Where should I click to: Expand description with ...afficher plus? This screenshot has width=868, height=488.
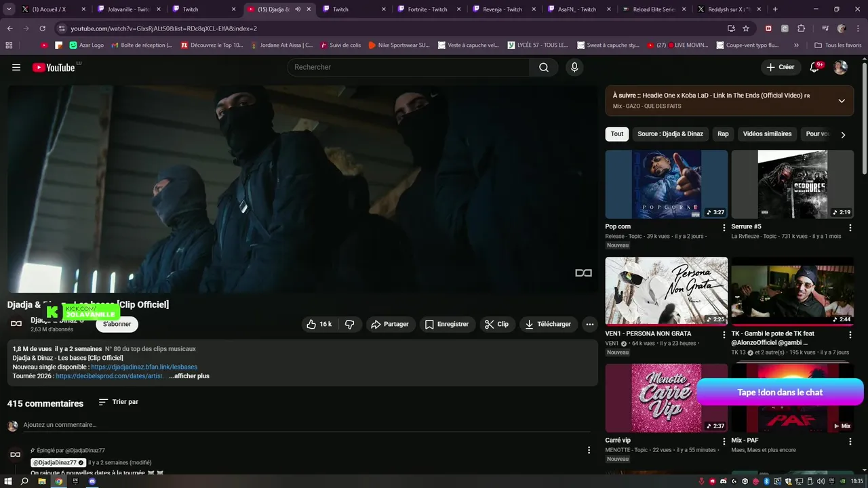click(x=189, y=376)
